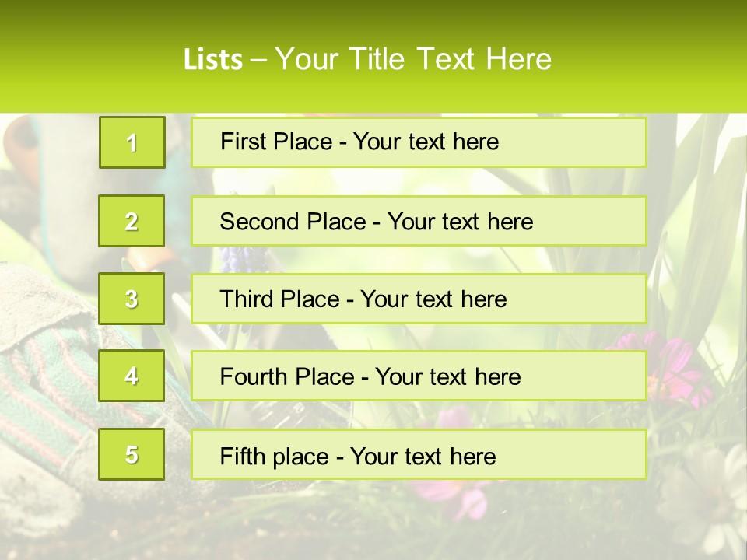The image size is (747, 560).
Task: Edit "First Place - Your text here" box
Action: tap(419, 142)
